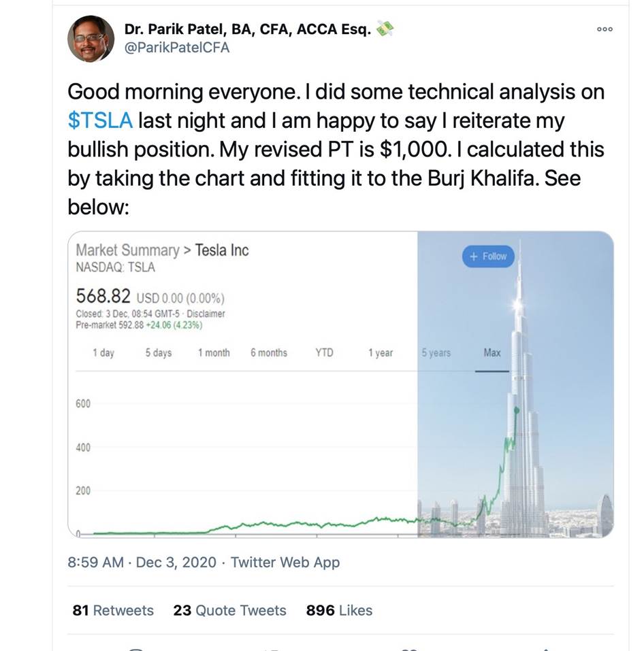View the 81 Retweets list
644x651 pixels.
click(113, 610)
